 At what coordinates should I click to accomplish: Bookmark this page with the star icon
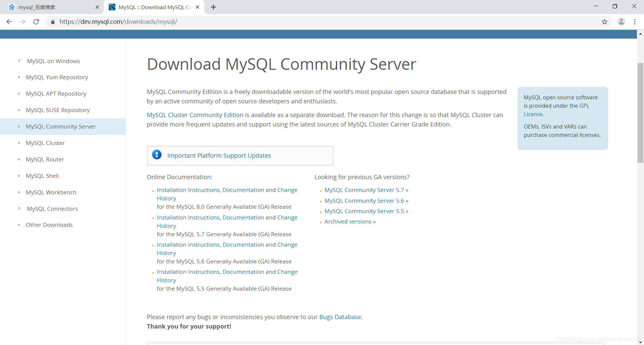(604, 22)
